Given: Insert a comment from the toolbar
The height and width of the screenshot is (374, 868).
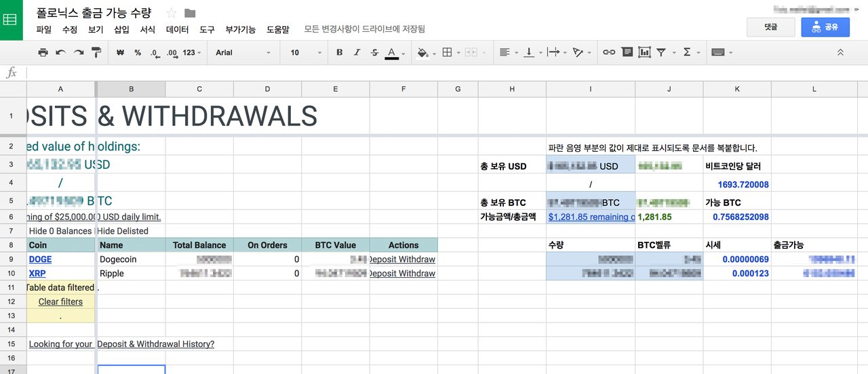Looking at the screenshot, I should click(x=627, y=52).
